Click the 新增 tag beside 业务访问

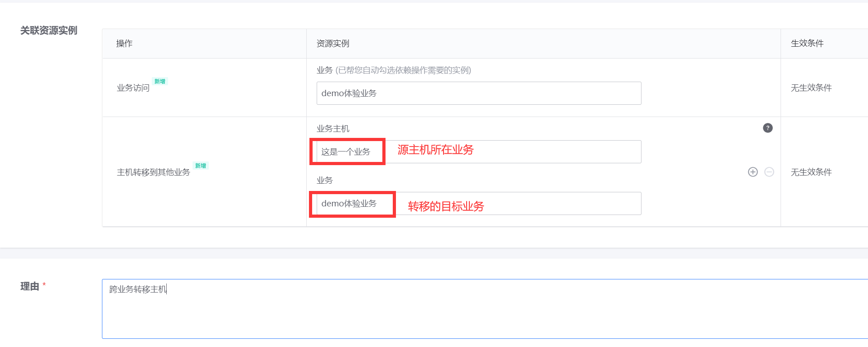pos(160,81)
